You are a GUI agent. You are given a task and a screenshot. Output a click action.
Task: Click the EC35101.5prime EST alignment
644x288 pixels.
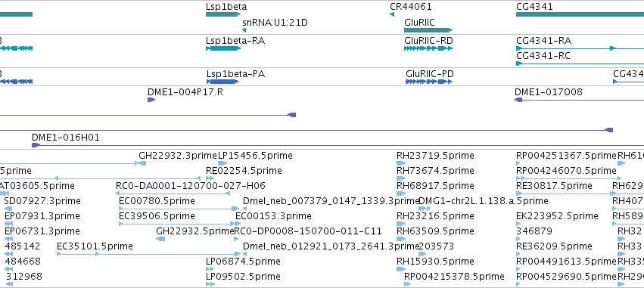pyautogui.click(x=148, y=254)
